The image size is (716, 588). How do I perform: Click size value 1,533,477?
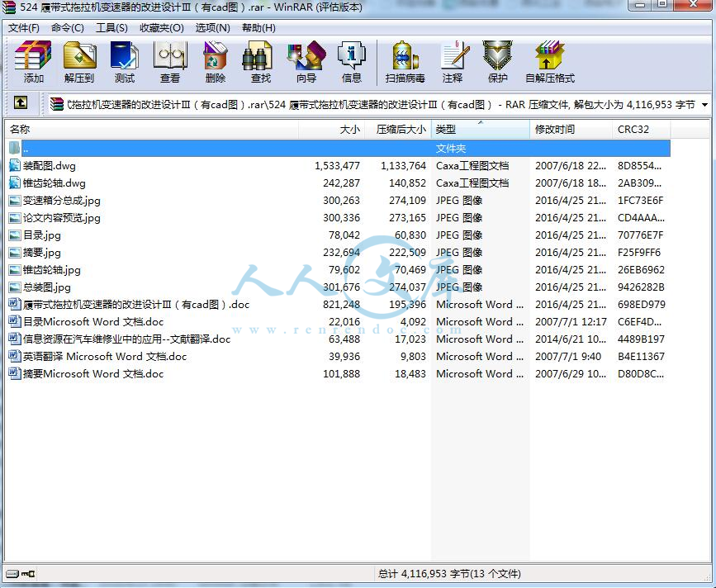click(337, 165)
